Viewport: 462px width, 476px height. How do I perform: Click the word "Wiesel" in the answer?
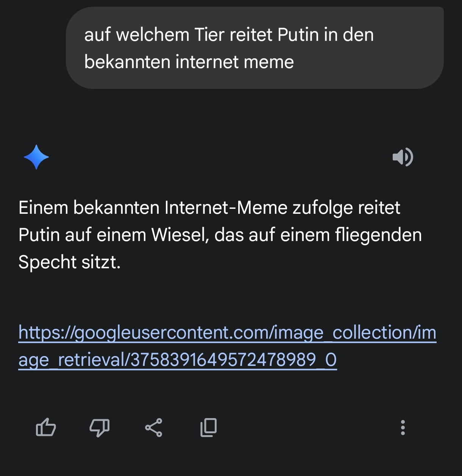pyautogui.click(x=179, y=235)
